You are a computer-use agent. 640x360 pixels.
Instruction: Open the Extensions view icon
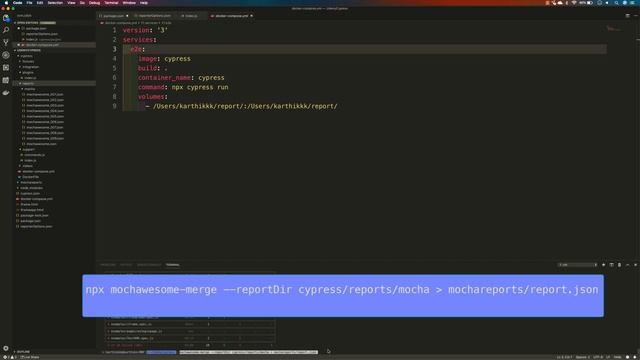[x=6, y=68]
